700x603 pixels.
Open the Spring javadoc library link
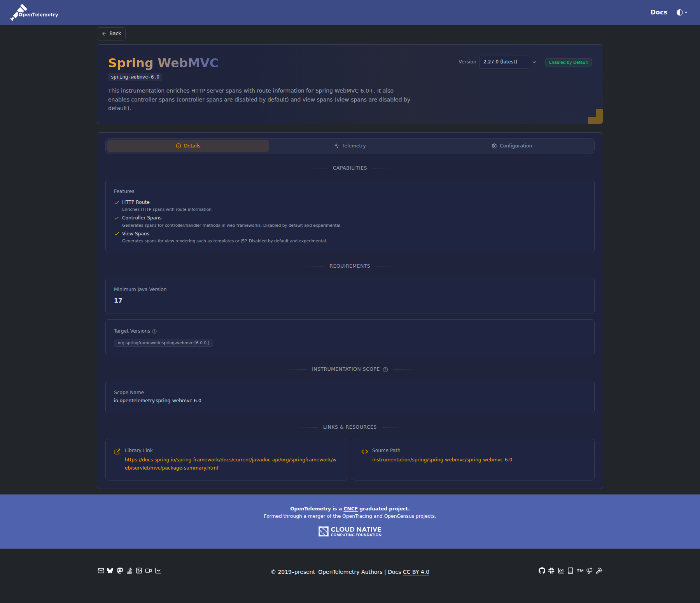(x=231, y=464)
